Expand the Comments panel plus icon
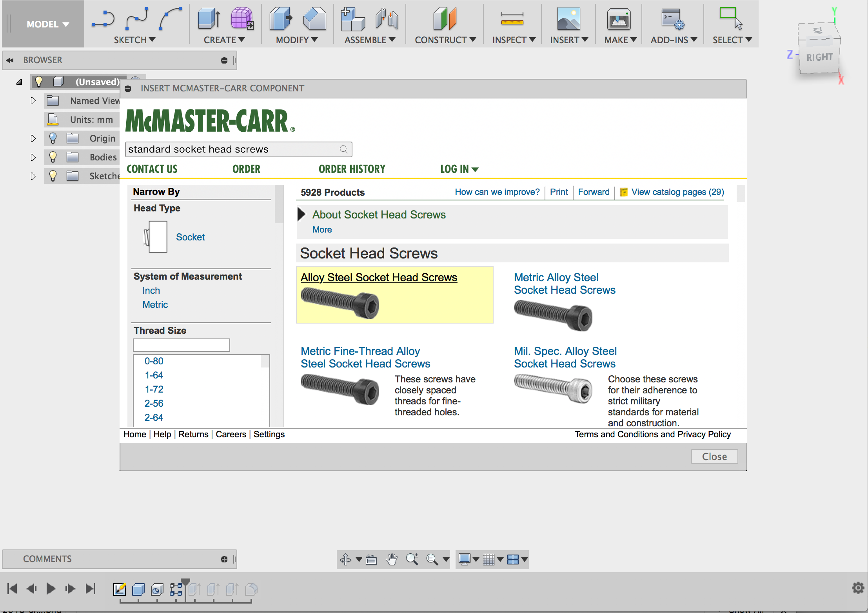Image resolution: width=868 pixels, height=613 pixels. click(x=224, y=559)
